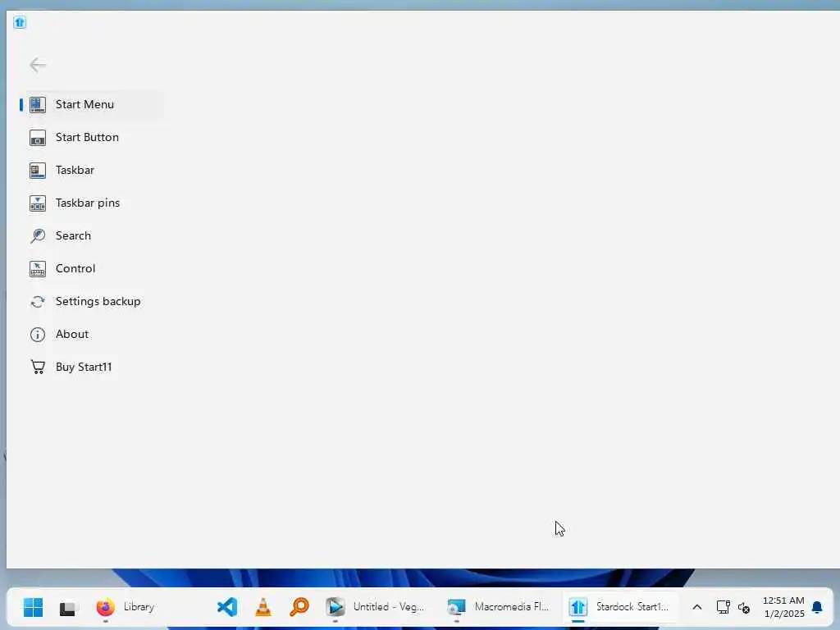
Task: Open the Start Menu settings section
Action: click(92, 104)
